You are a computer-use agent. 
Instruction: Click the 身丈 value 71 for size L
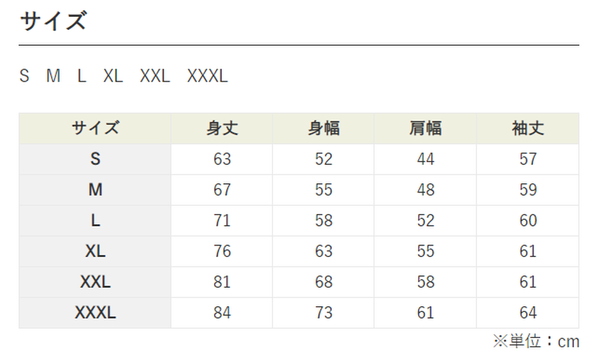[x=222, y=221]
